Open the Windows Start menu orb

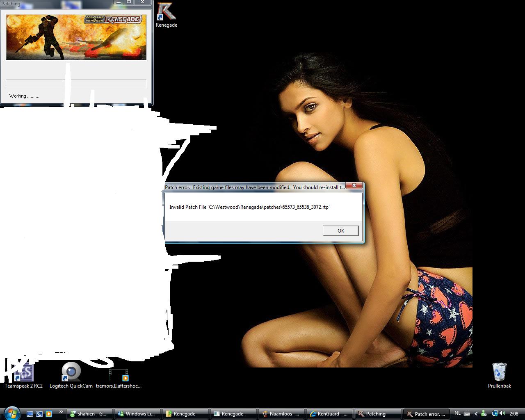11,413
